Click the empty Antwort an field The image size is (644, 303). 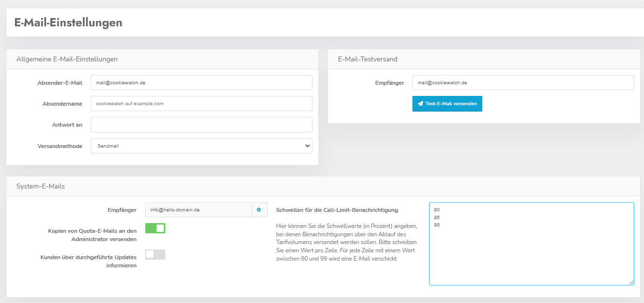pos(201,125)
